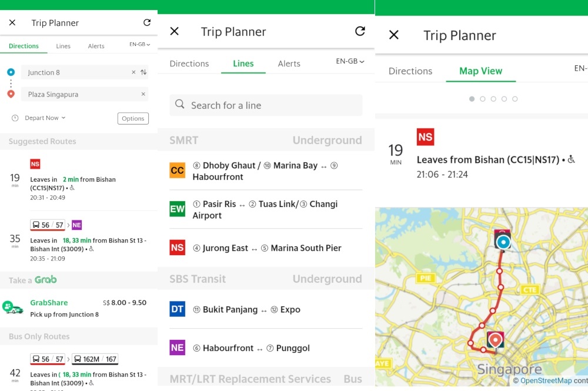The width and height of the screenshot is (588, 391).
Task: Select the second page indicator dot
Action: coord(483,99)
